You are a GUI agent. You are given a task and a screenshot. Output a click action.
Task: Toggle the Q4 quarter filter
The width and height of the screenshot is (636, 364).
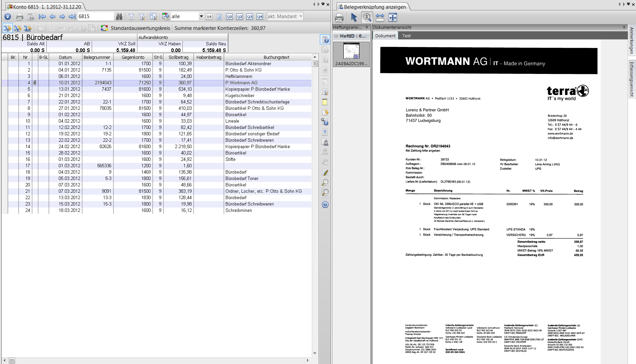click(x=260, y=16)
